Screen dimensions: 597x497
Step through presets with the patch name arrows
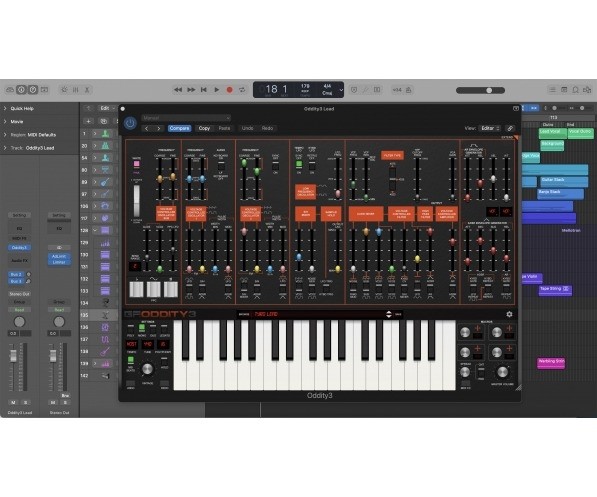389,314
